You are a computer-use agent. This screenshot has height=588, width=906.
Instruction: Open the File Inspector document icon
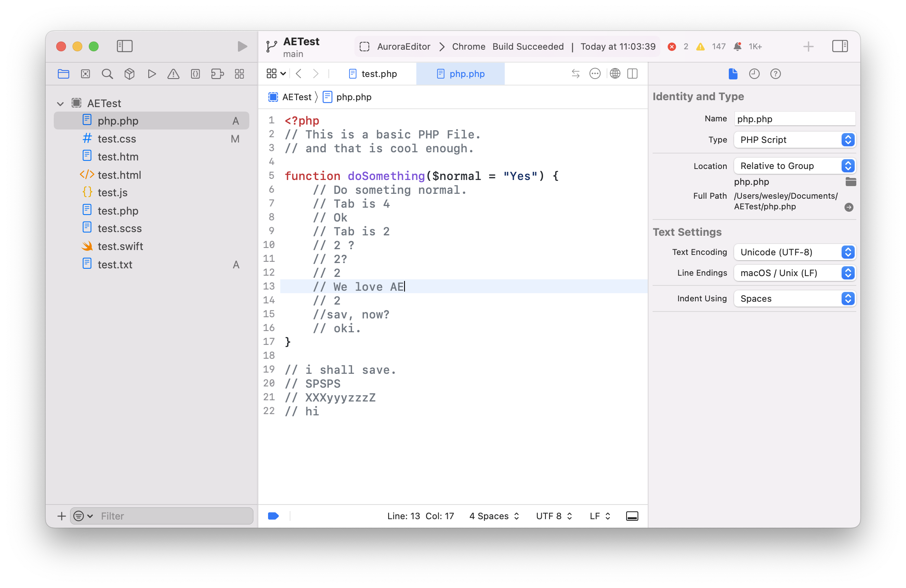pos(733,74)
